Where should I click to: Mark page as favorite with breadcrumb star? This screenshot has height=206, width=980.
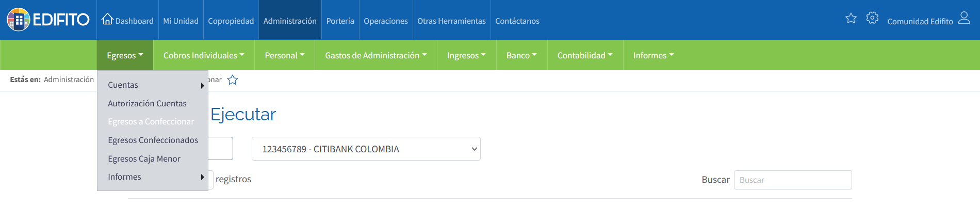233,80
